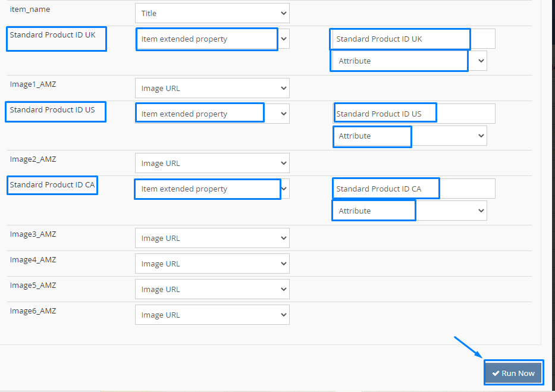Open Standard Product ID US property dropdown
Viewport: 555px width, 392px height.
[212, 114]
